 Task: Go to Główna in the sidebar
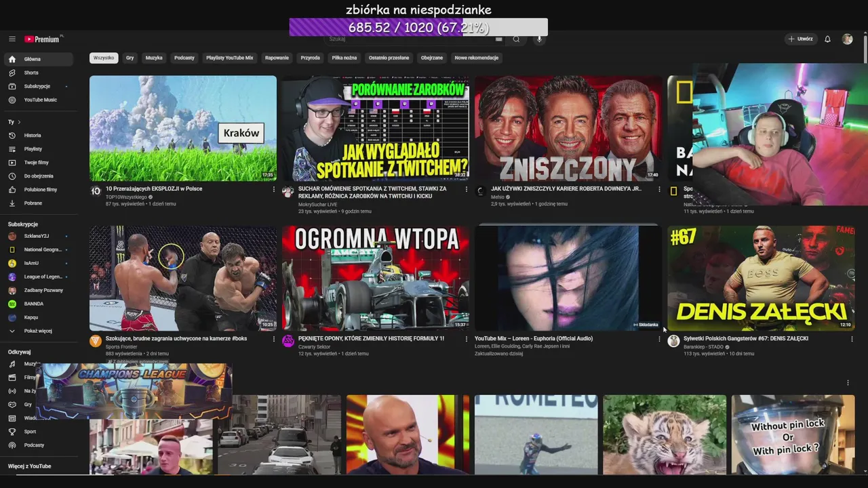click(39, 59)
